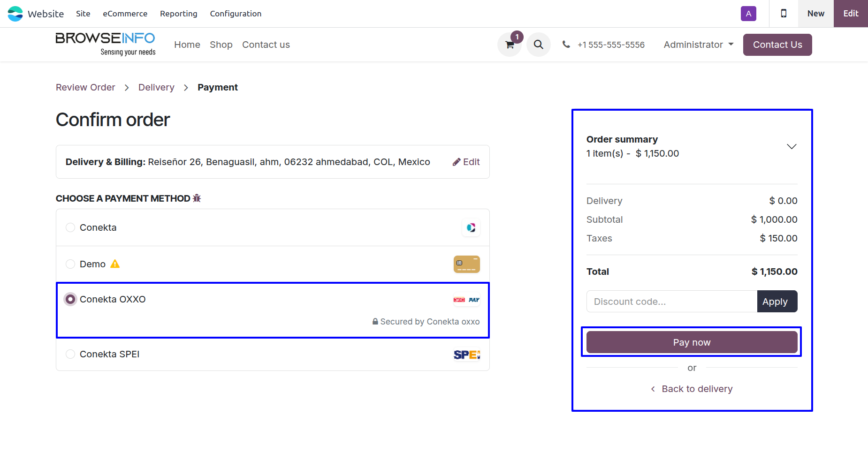Open the Odoo Website app icon
Image resolution: width=868 pixels, height=453 pixels.
[x=15, y=14]
